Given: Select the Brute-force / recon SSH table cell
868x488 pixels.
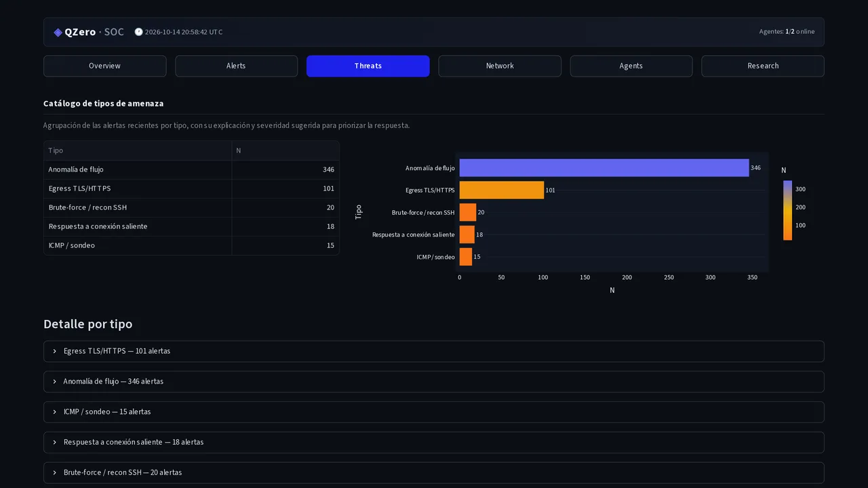Looking at the screenshot, I should (x=138, y=207).
